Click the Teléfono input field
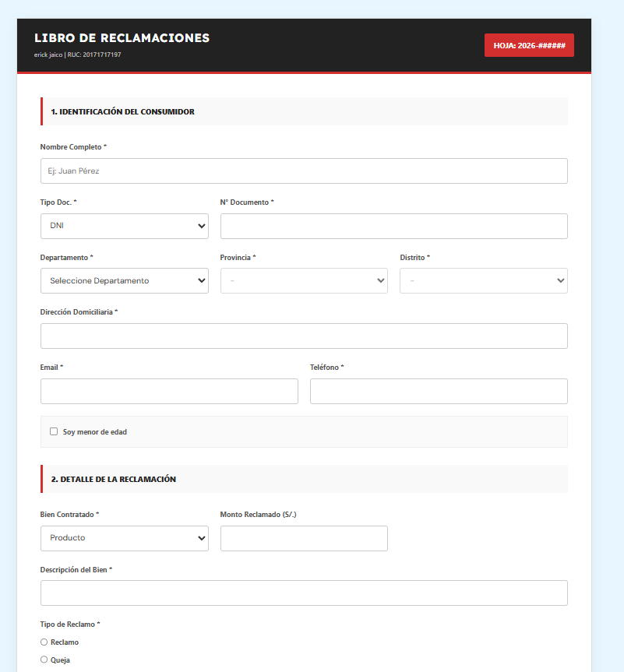The height and width of the screenshot is (672, 624). 439,391
